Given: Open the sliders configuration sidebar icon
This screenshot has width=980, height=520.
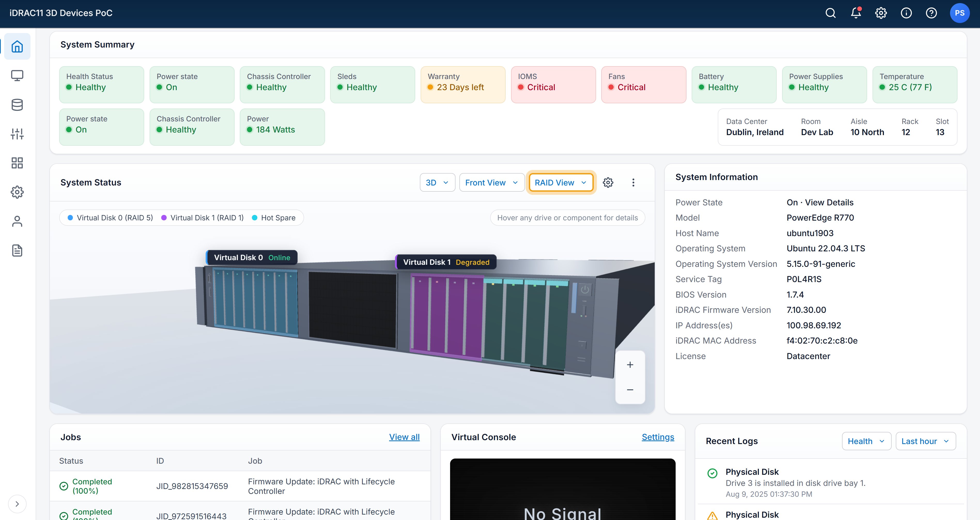Looking at the screenshot, I should (17, 134).
